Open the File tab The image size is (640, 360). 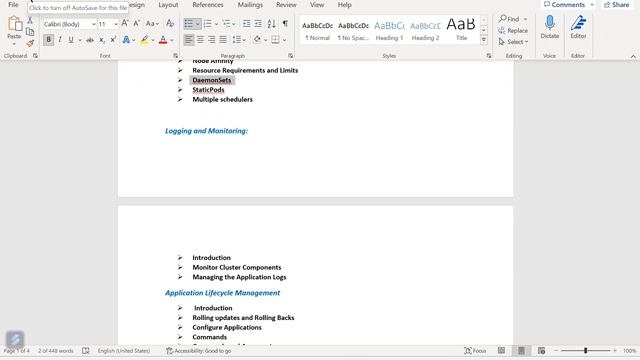click(13, 4)
